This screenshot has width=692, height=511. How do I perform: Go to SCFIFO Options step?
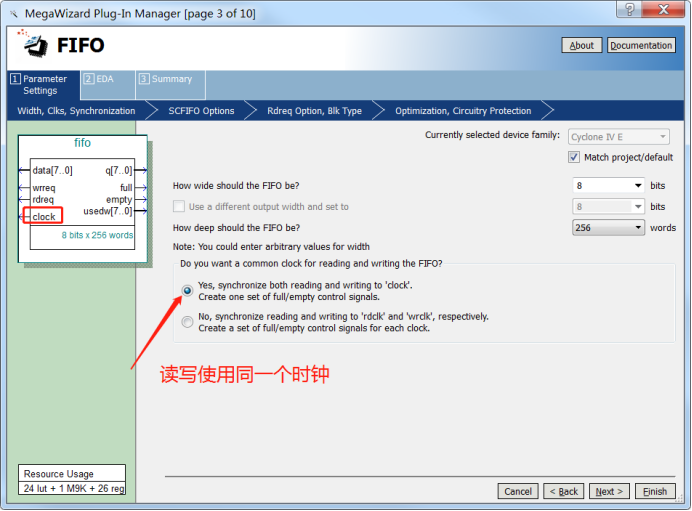[201, 111]
